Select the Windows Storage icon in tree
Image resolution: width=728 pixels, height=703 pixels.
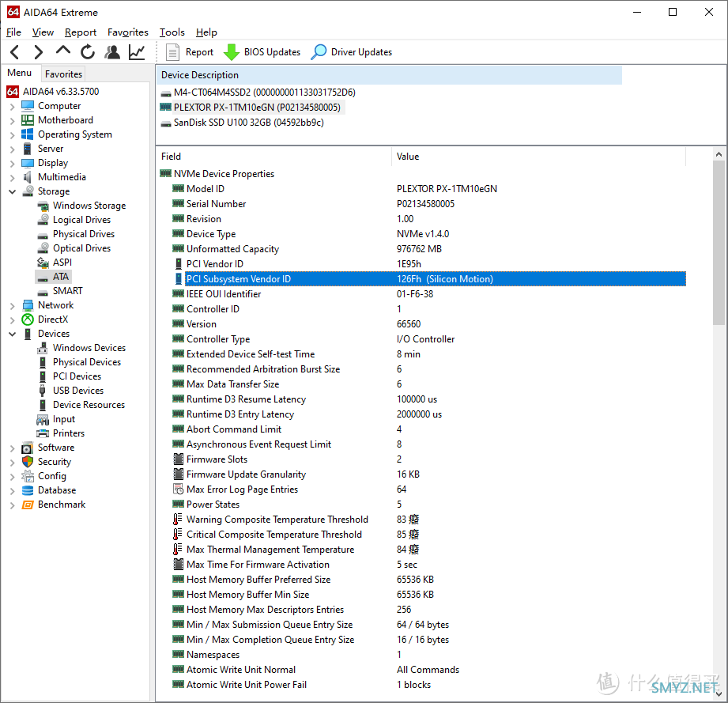(43, 206)
